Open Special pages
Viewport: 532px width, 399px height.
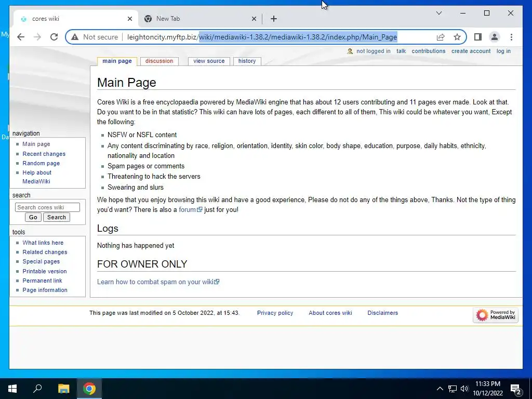coord(41,262)
